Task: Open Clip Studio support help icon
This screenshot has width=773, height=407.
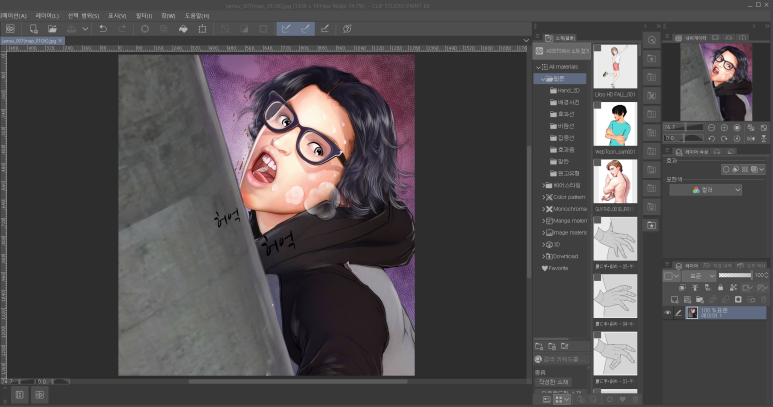Action: (x=347, y=29)
